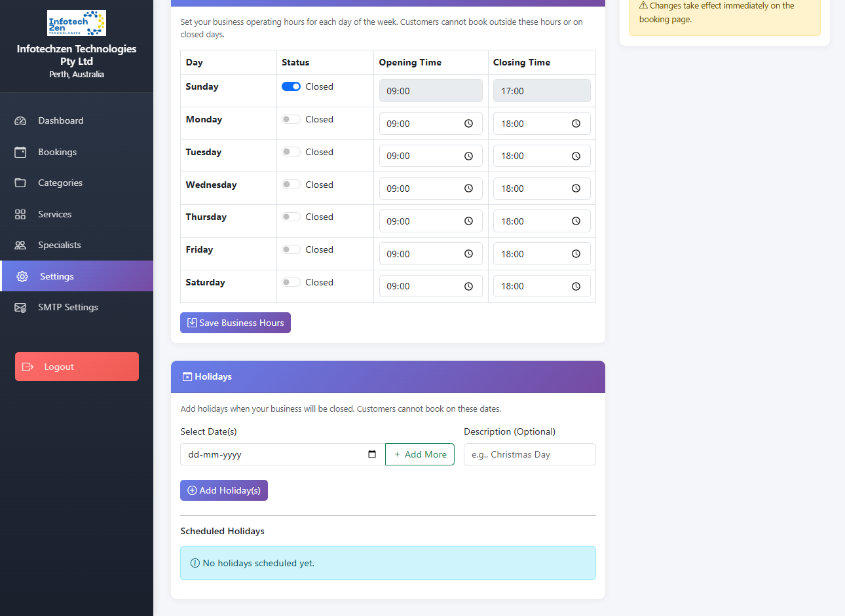Click the holiday Description input field
Image resolution: width=845 pixels, height=616 pixels.
tap(529, 454)
